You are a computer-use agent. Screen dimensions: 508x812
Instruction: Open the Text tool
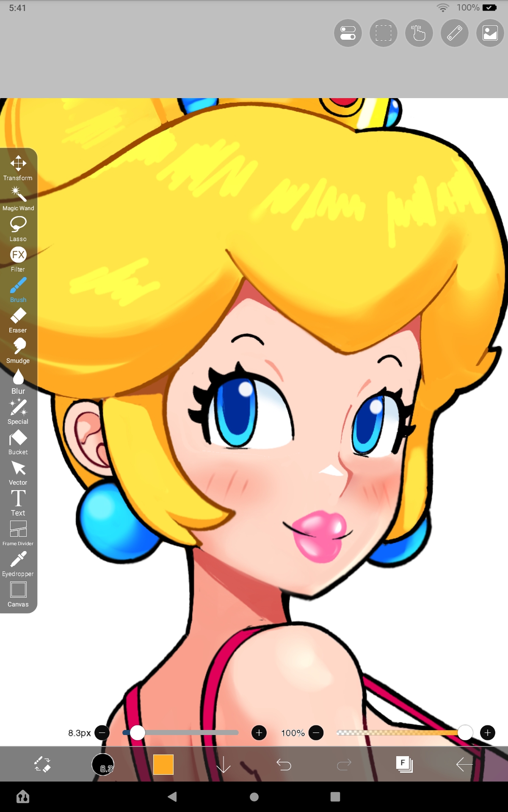[x=18, y=503]
